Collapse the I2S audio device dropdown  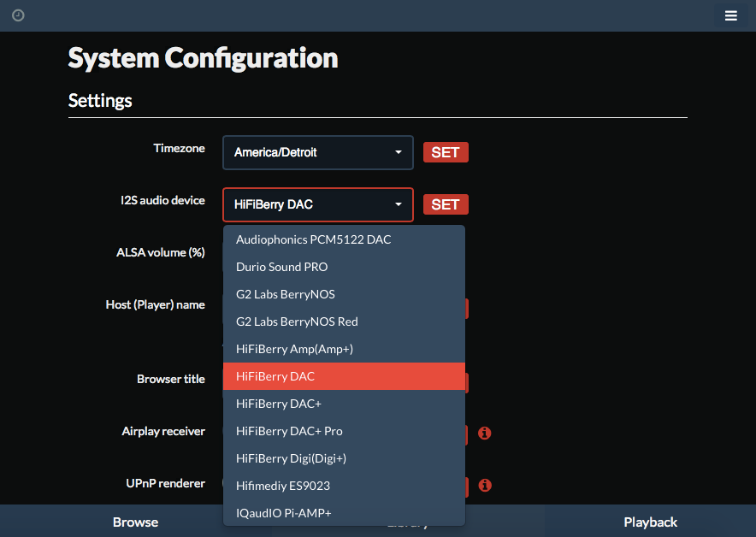(318, 204)
